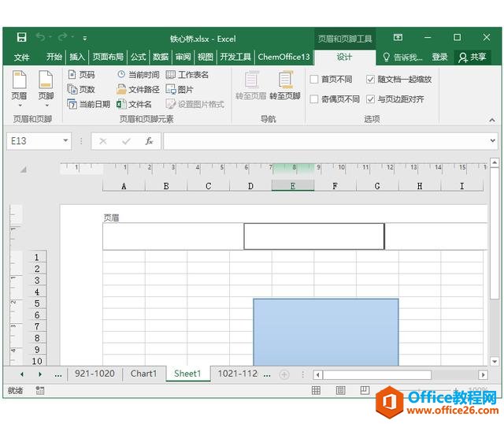The image size is (504, 424).
Task: Open the Chart1 sheet tab
Action: pyautogui.click(x=143, y=374)
